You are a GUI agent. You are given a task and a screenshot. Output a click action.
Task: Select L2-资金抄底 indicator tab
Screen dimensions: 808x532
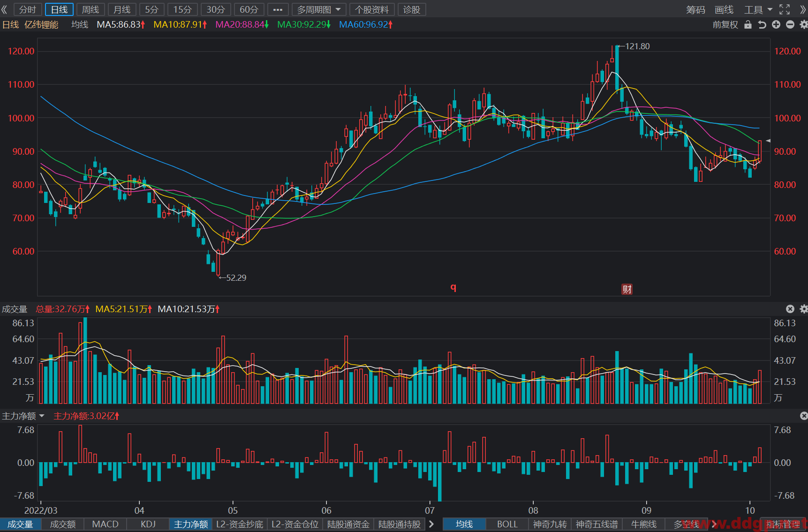(240, 524)
